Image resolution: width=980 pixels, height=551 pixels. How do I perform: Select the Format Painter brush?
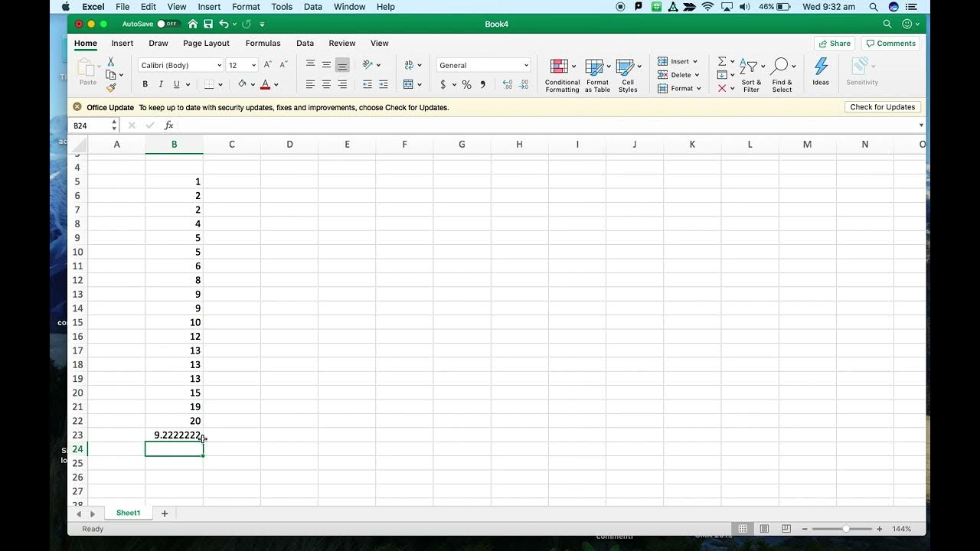[111, 88]
